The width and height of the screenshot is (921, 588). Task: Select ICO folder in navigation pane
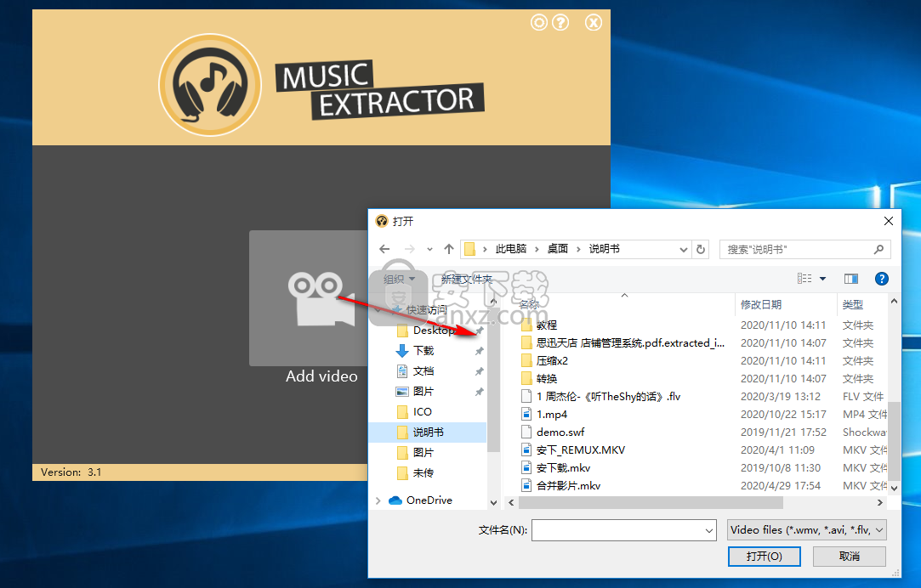click(x=423, y=411)
